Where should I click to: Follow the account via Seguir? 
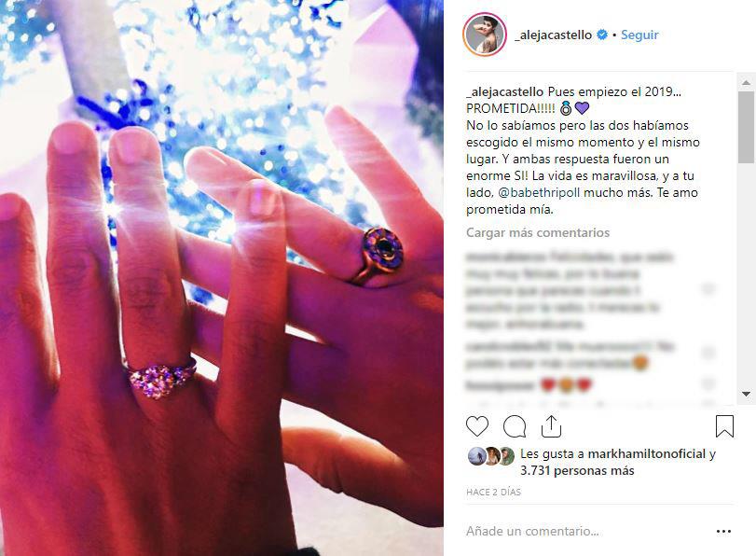(639, 35)
